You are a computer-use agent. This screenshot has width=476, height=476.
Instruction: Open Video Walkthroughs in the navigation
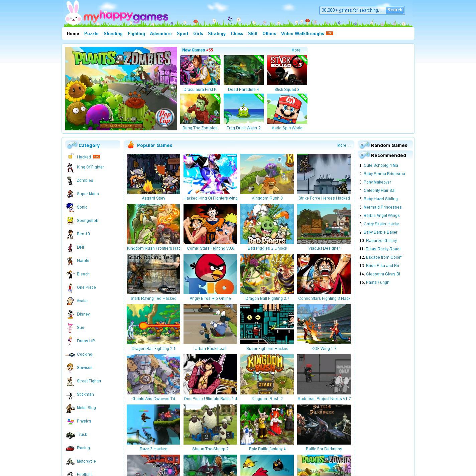(x=303, y=33)
